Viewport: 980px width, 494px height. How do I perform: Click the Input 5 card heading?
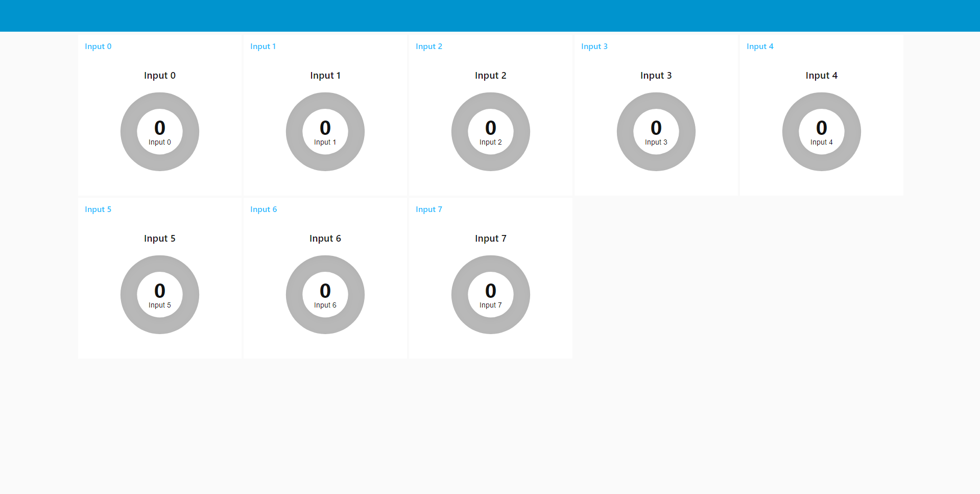(x=160, y=238)
